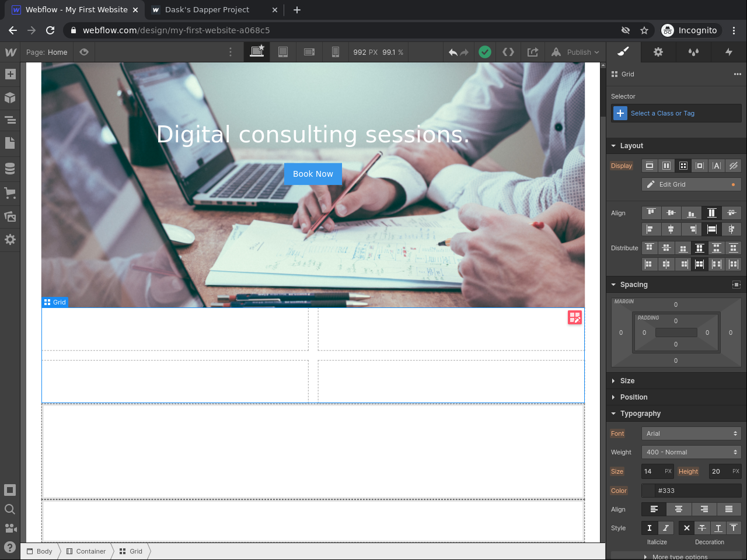Collapse the Typography section
Viewport: 747px width, 560px height.
677,414
